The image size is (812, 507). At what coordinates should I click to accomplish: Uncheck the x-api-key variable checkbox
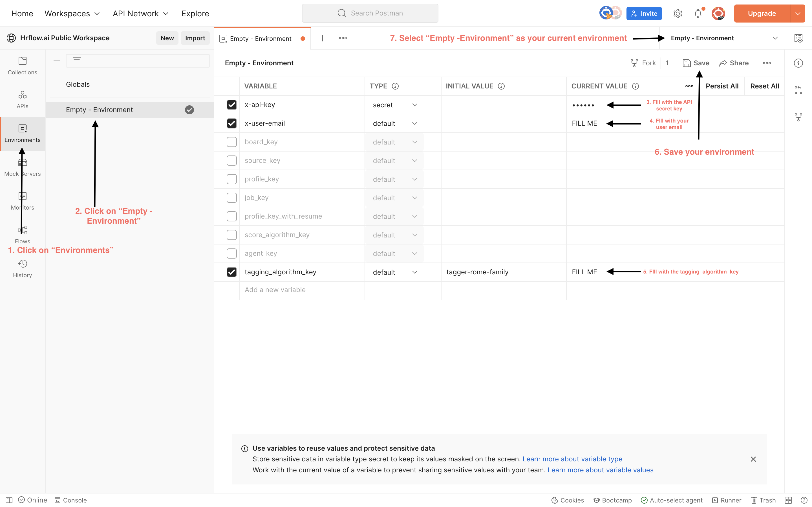(x=231, y=104)
